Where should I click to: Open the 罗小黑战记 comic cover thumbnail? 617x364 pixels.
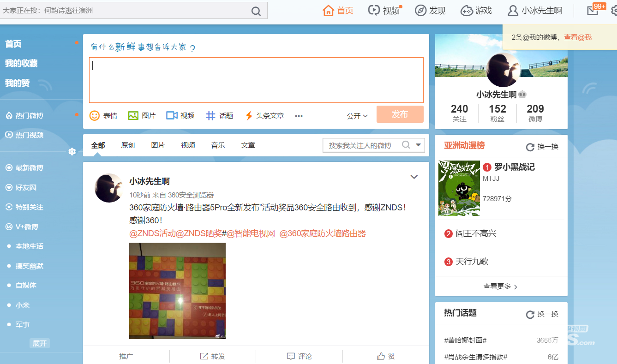[459, 188]
